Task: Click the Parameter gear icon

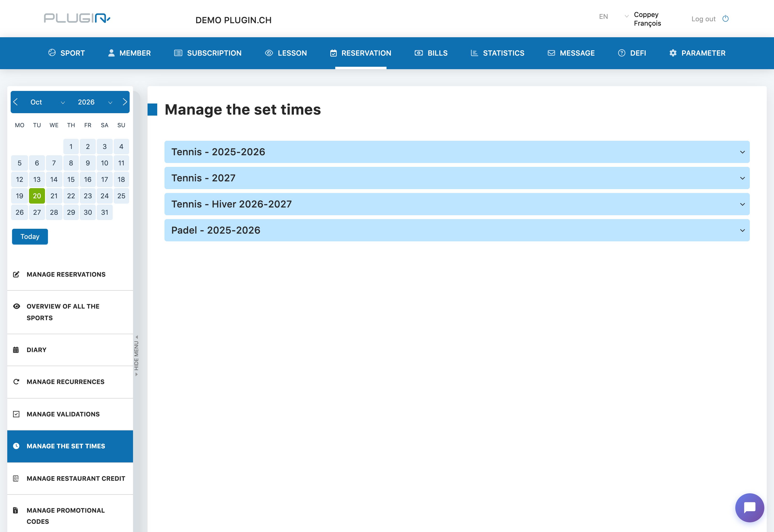Action: [x=673, y=53]
